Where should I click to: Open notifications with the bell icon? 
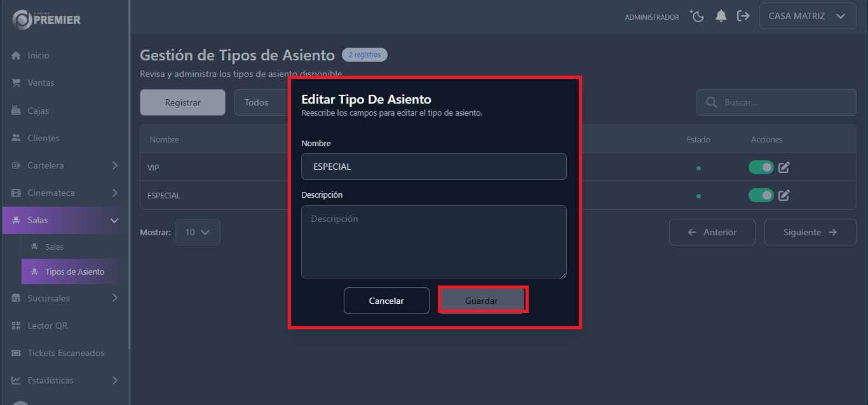click(721, 16)
